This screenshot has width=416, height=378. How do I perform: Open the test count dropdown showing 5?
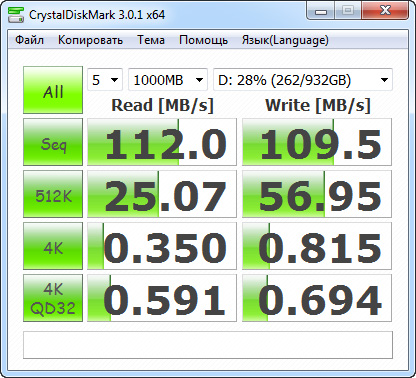point(105,80)
